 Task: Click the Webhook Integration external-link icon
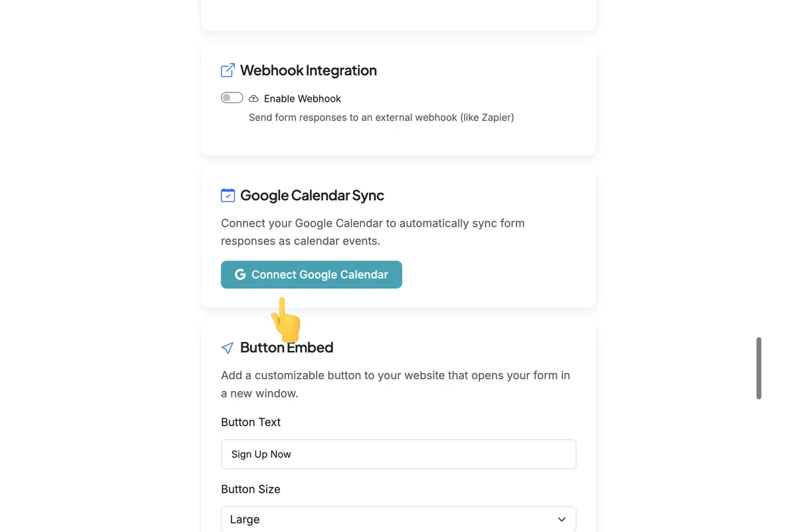click(x=227, y=70)
